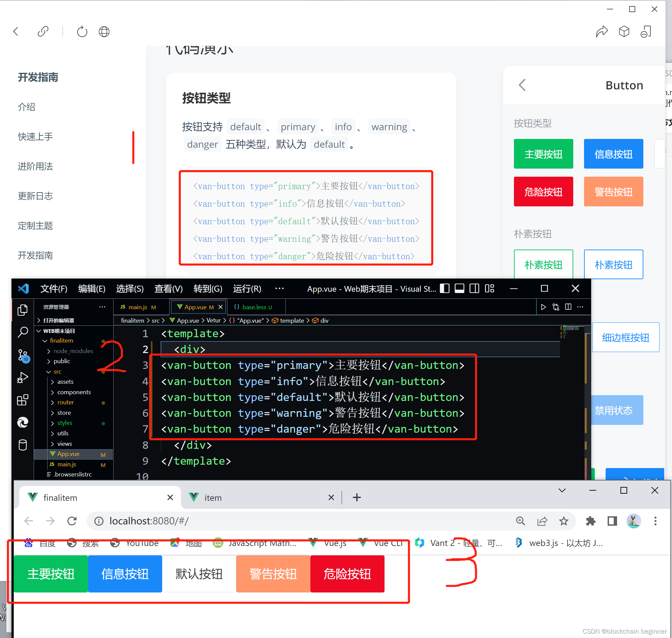Click the browser bookmark star icon
The image size is (672, 638).
(563, 521)
